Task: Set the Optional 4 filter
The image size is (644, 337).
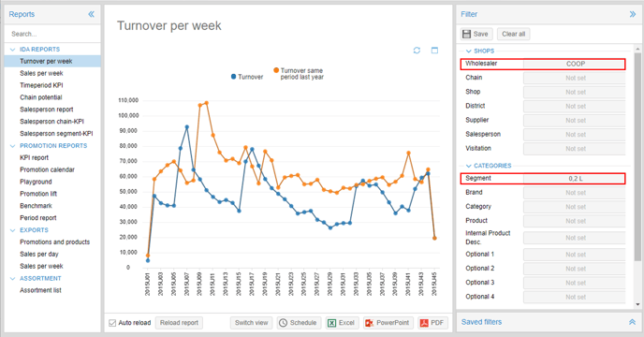Action: [574, 297]
